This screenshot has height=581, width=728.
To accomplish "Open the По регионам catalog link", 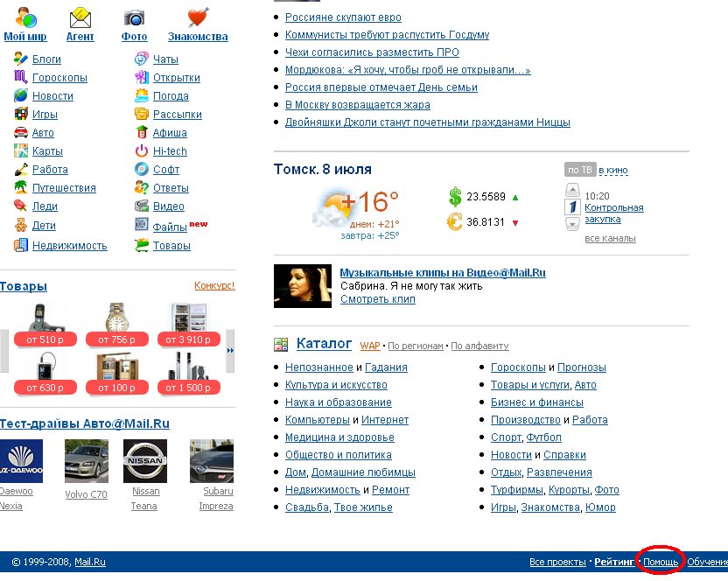I will [416, 346].
